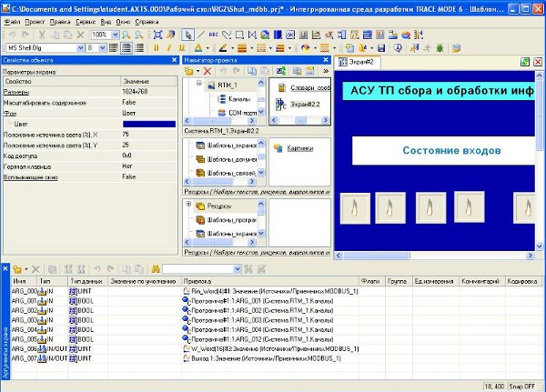Select the arrow pointer tool

click(187, 35)
